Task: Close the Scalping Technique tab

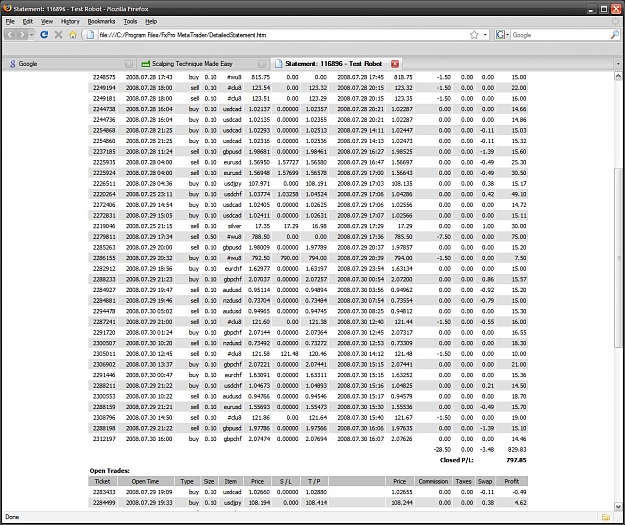Action: click(261, 64)
